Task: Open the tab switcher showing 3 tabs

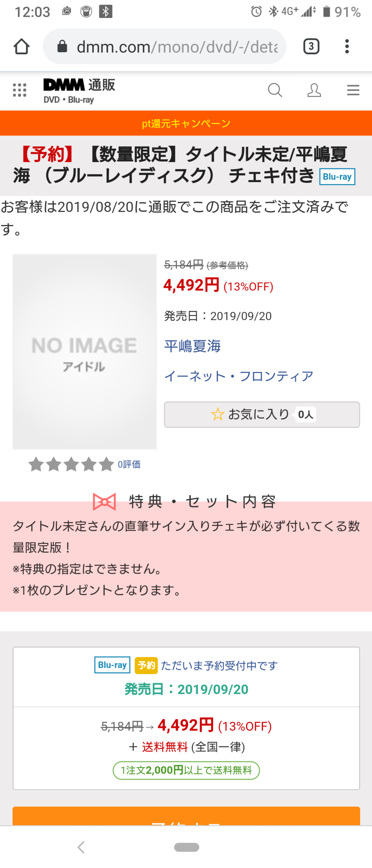Action: (x=311, y=46)
